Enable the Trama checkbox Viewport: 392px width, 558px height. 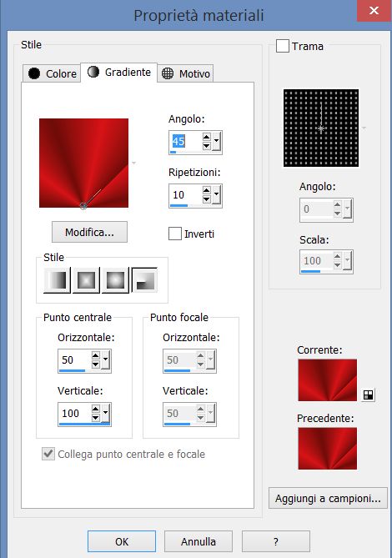pyautogui.click(x=283, y=46)
